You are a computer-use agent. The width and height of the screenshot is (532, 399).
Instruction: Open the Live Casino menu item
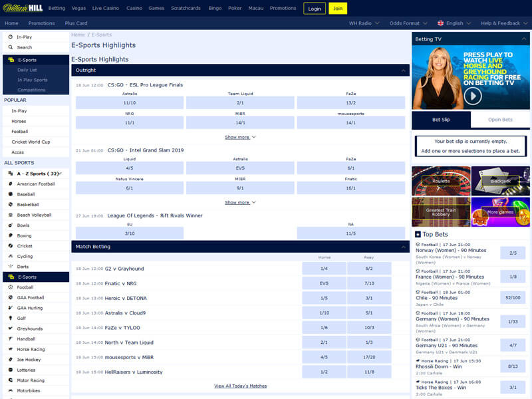106,8
